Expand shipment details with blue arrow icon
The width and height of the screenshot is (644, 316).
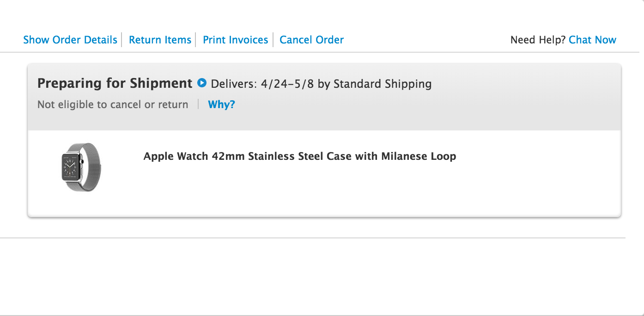coord(201,83)
